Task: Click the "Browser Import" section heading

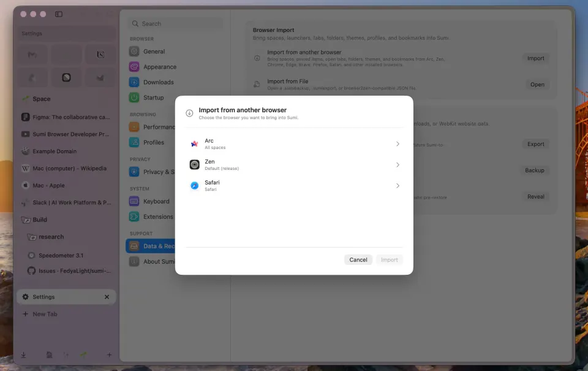Action: coord(273,30)
